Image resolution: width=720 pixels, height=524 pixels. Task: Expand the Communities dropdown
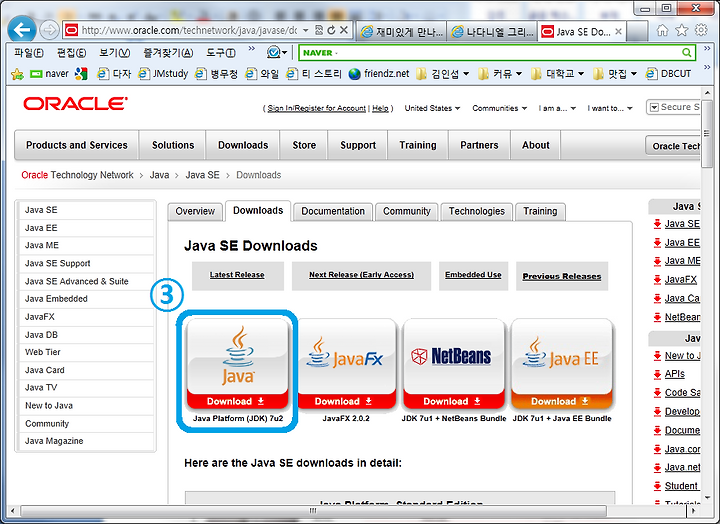(500, 108)
